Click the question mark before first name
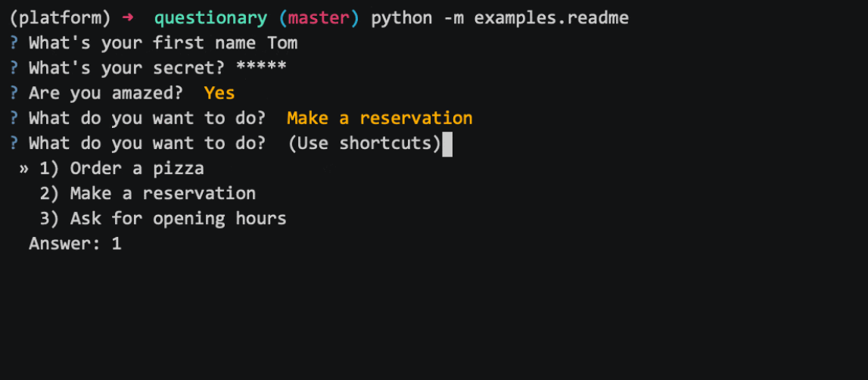Image resolution: width=868 pixels, height=380 pixels. (x=14, y=42)
